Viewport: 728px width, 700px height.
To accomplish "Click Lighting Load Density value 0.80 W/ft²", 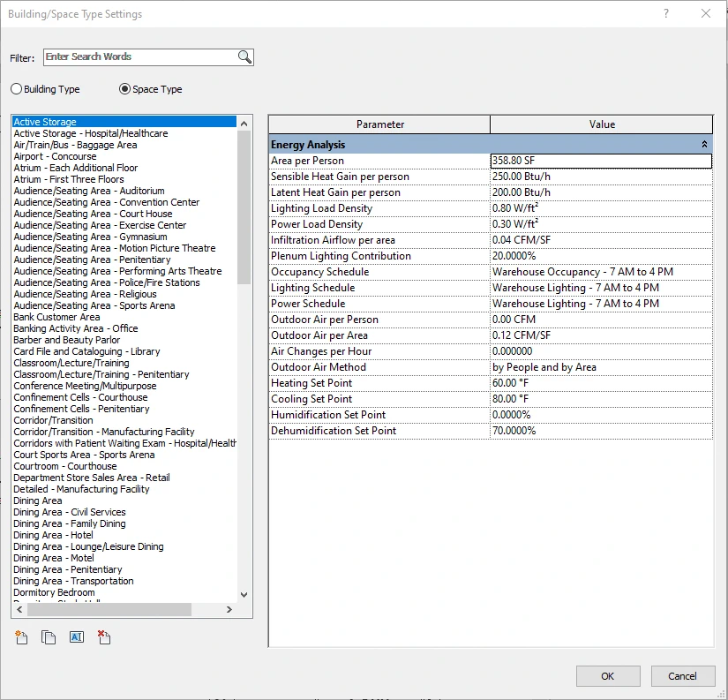I will [x=601, y=208].
